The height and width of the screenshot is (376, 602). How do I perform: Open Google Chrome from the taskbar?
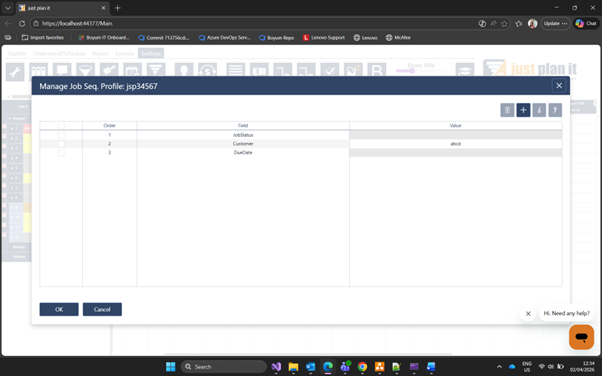pos(362,367)
